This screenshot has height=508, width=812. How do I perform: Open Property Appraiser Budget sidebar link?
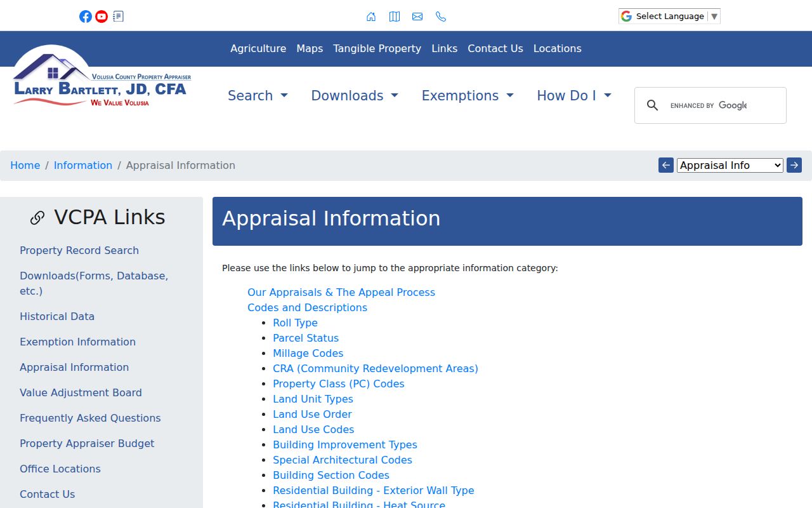(x=87, y=443)
